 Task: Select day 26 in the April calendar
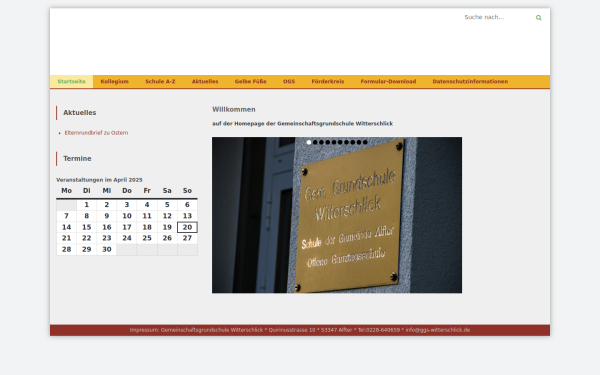(167, 238)
